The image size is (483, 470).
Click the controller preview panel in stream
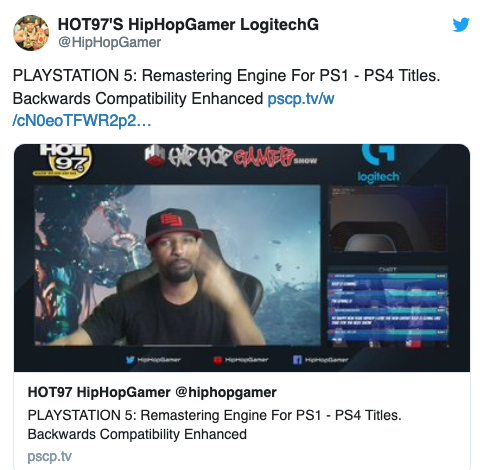pyautogui.click(x=388, y=219)
